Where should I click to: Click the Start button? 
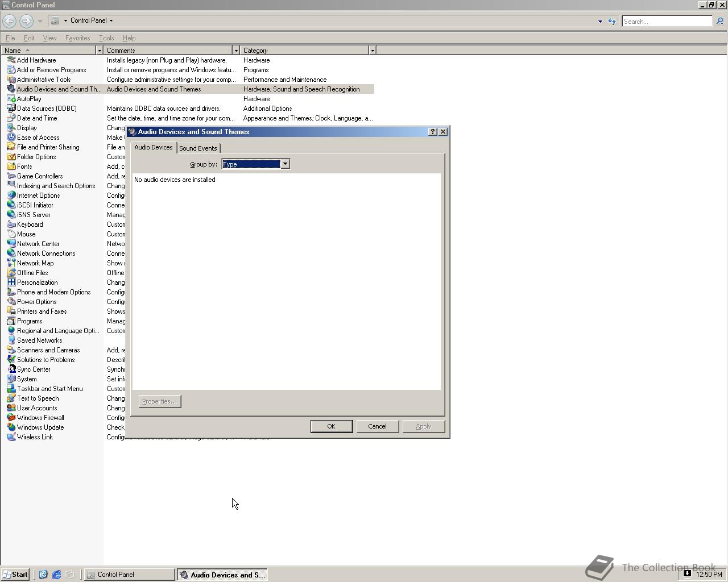(15, 575)
